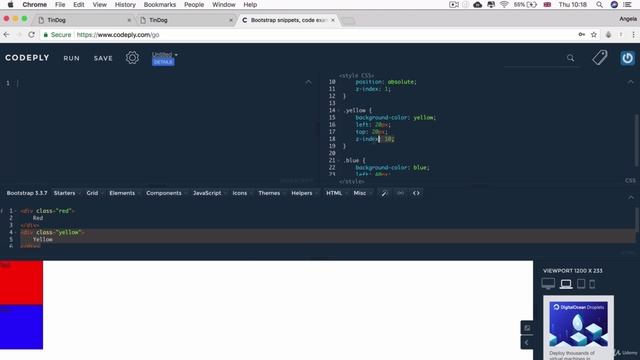
Task: Click the DigitalOcean Droplets ad image
Action: tap(578, 324)
